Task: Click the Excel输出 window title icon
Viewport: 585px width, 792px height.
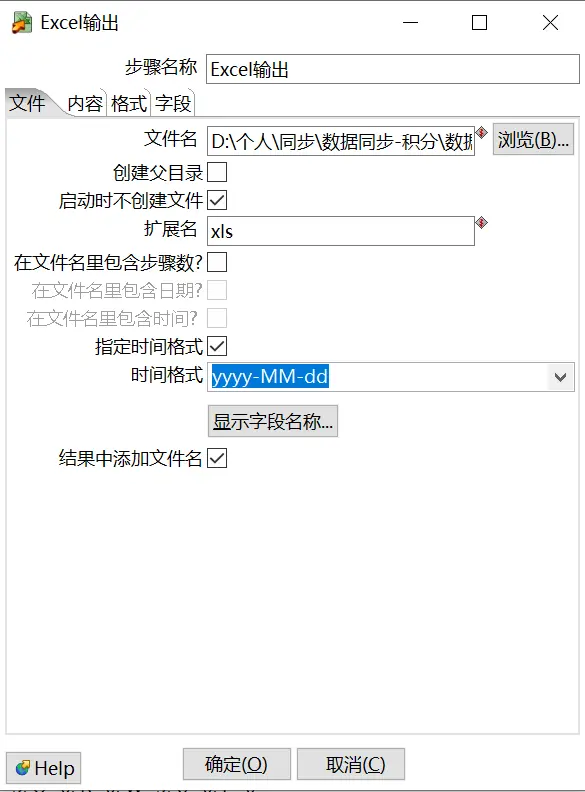Action: pos(22,23)
